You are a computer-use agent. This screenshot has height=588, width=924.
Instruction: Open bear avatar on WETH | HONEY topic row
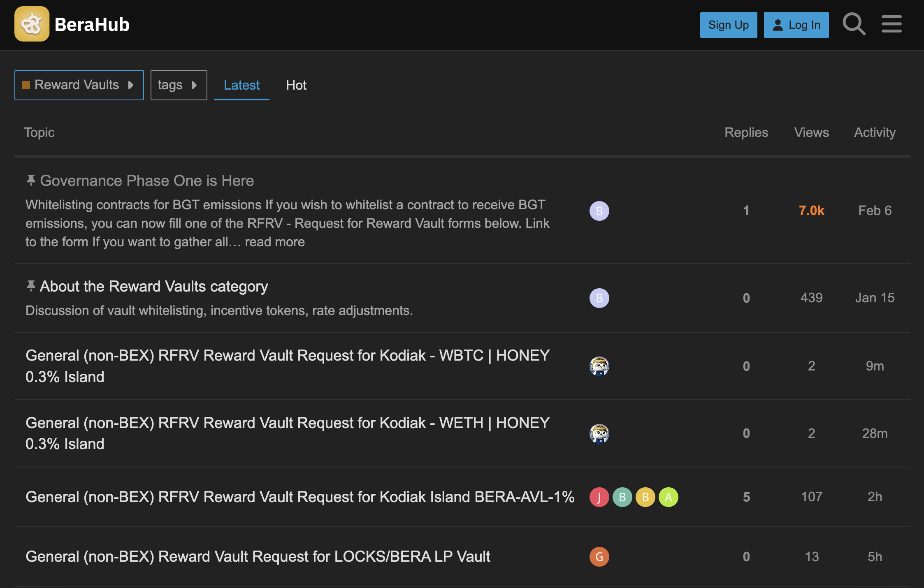pos(599,433)
